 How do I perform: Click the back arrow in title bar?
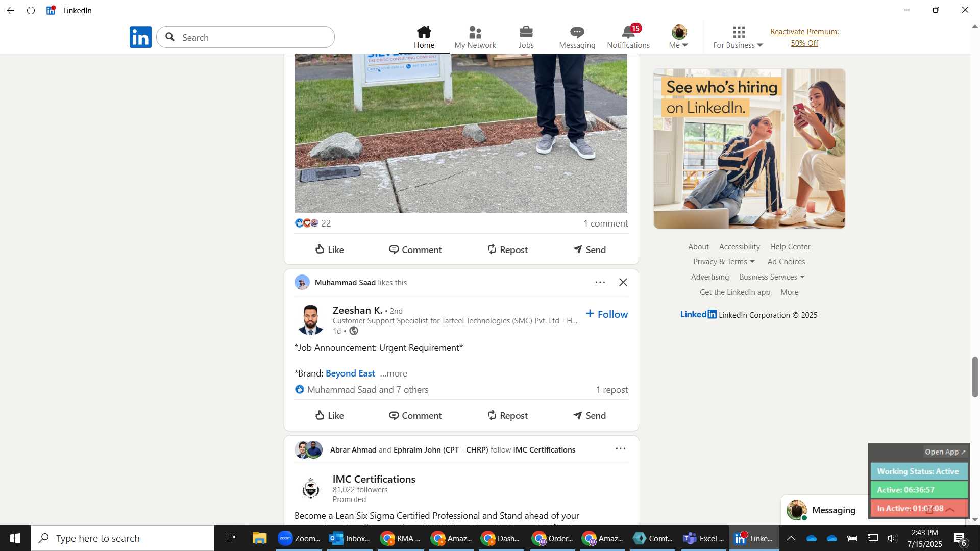(x=10, y=10)
